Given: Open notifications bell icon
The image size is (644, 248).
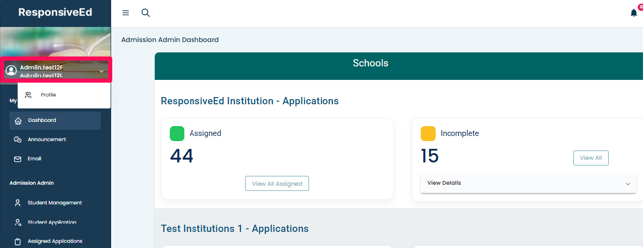Looking at the screenshot, I should [634, 13].
